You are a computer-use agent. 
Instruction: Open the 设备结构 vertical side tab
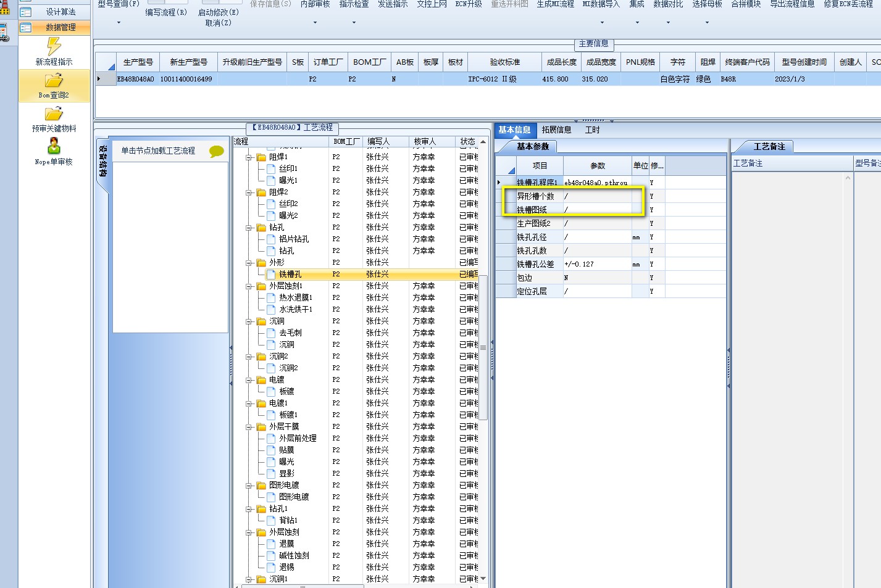click(102, 161)
